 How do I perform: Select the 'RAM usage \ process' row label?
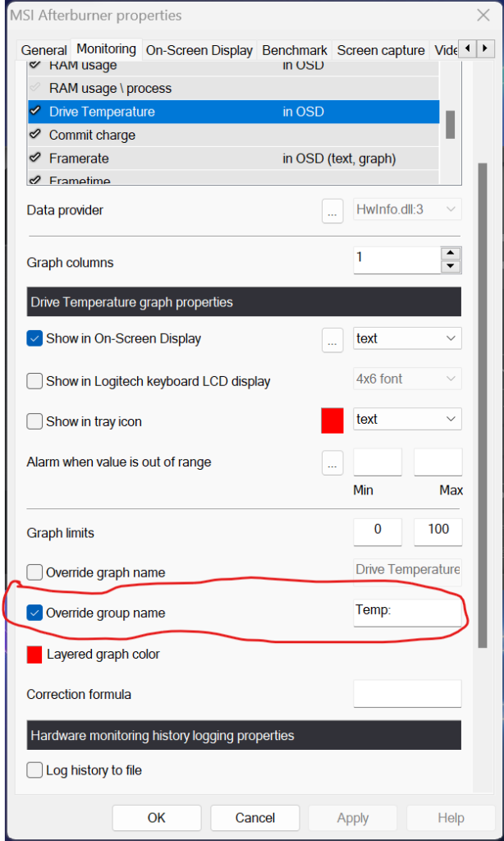[x=111, y=89]
